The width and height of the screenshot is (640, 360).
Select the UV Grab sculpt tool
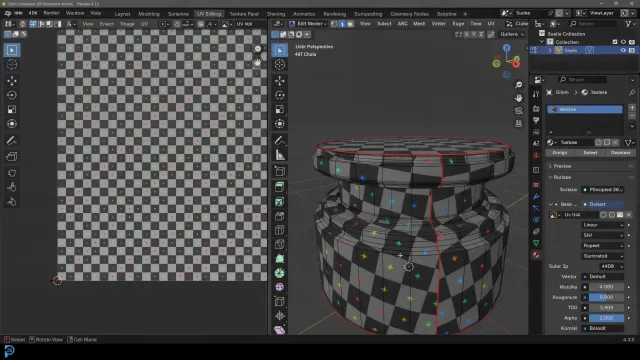point(12,173)
